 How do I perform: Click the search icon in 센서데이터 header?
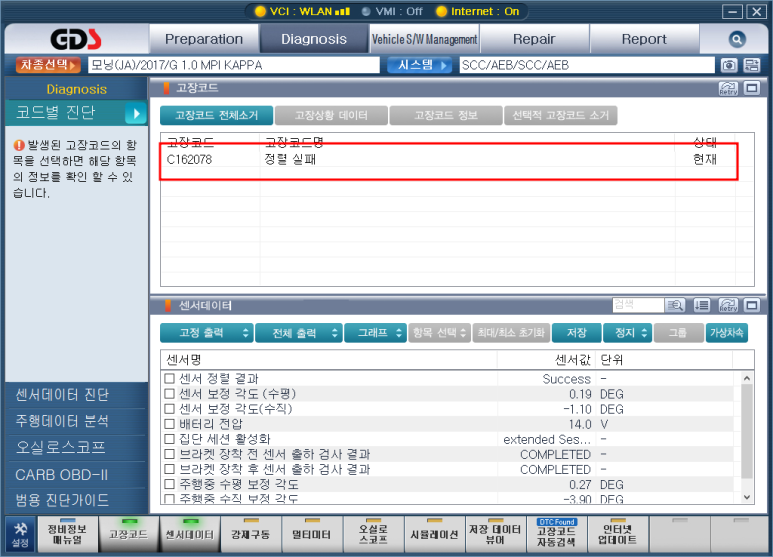pyautogui.click(x=675, y=305)
